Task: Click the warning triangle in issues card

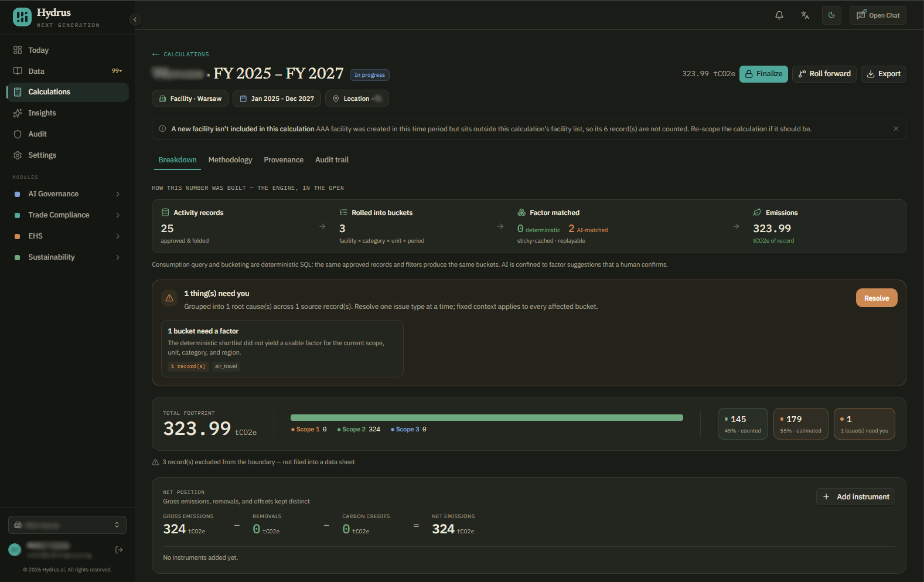Action: click(169, 298)
